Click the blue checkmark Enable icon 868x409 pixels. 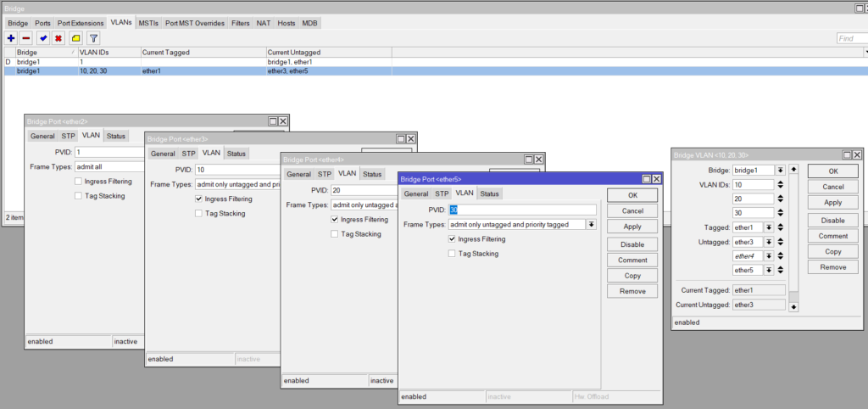point(43,38)
